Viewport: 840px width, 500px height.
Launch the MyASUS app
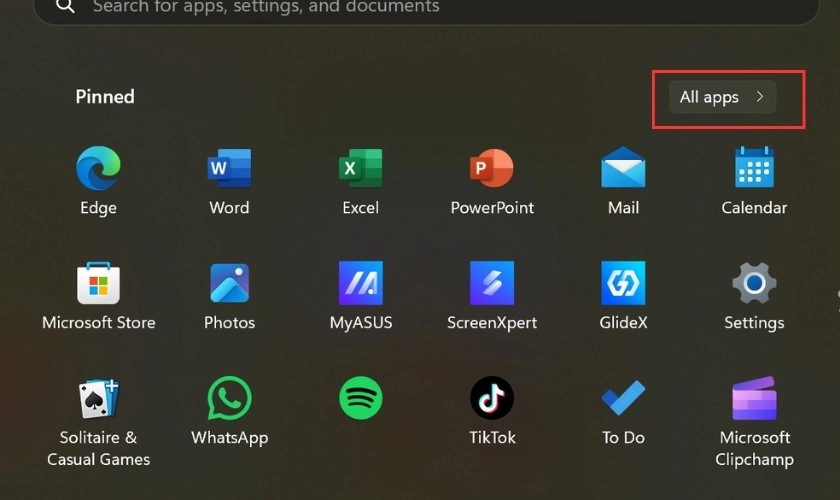(361, 283)
